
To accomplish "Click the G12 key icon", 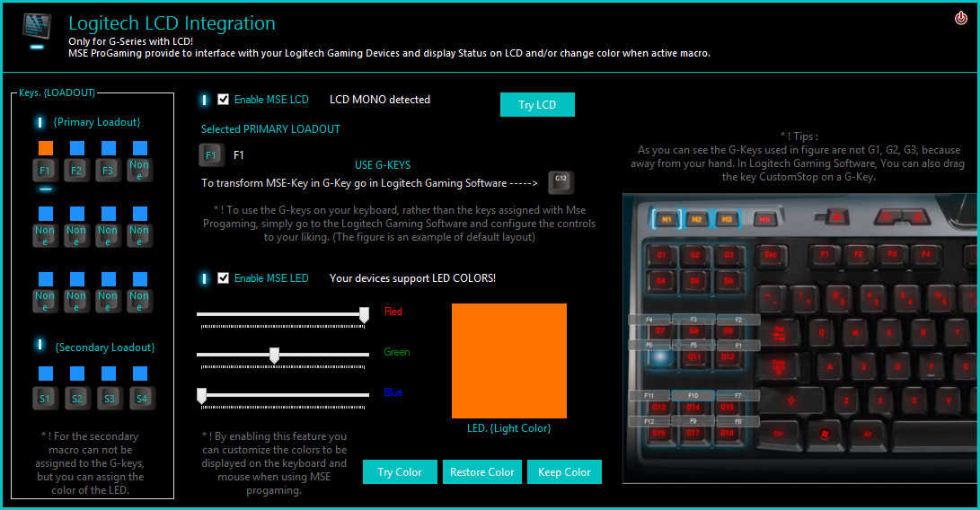I will (x=561, y=182).
